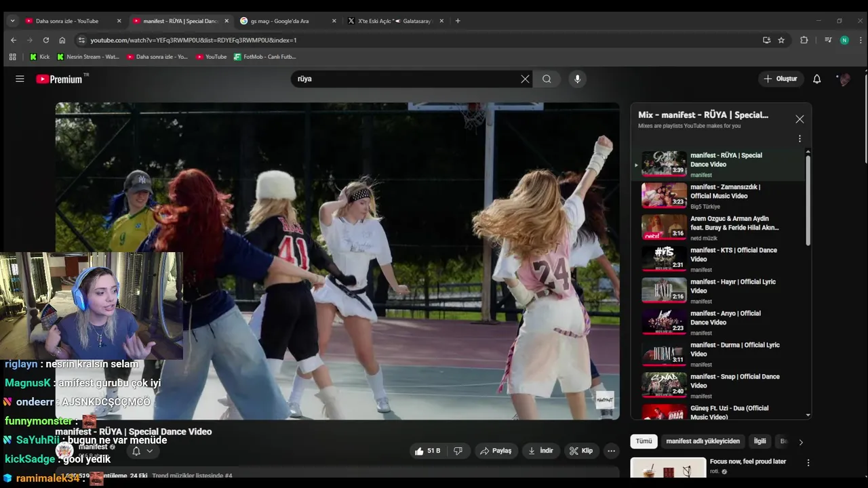Click the Klip clip button

[x=581, y=451]
